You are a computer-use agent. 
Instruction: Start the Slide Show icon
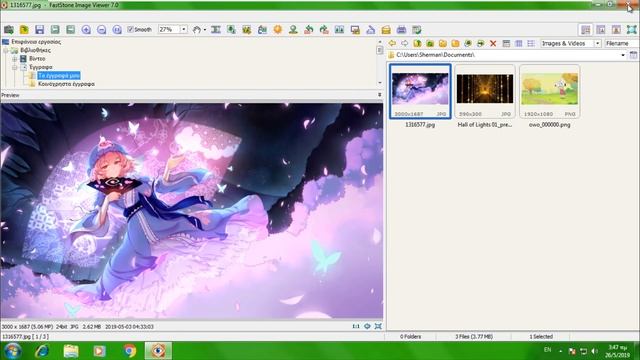pos(355,30)
